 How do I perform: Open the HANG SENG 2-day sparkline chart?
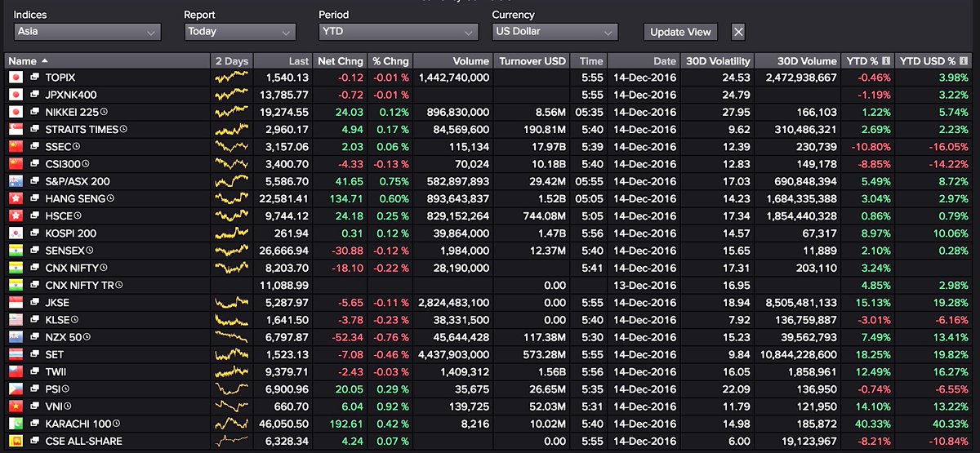pos(231,198)
